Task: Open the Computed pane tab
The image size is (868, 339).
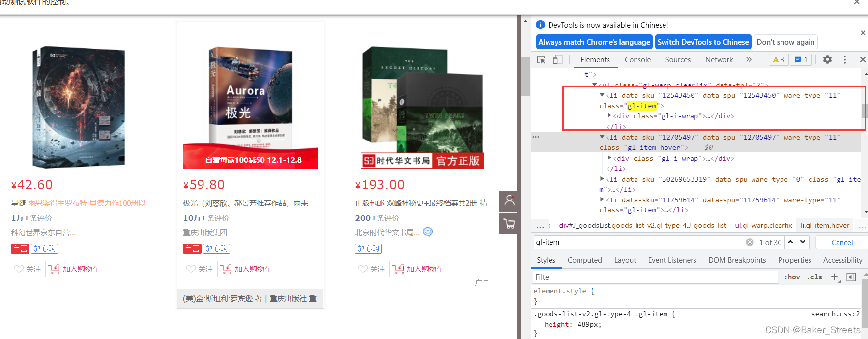Action: 584,260
